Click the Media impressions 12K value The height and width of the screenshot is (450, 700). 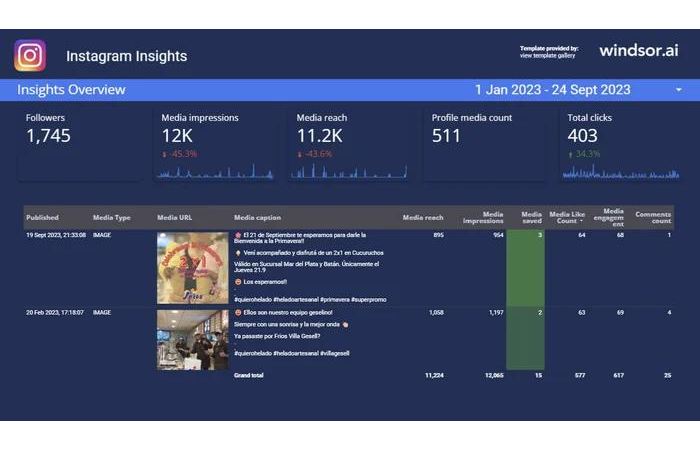point(177,136)
